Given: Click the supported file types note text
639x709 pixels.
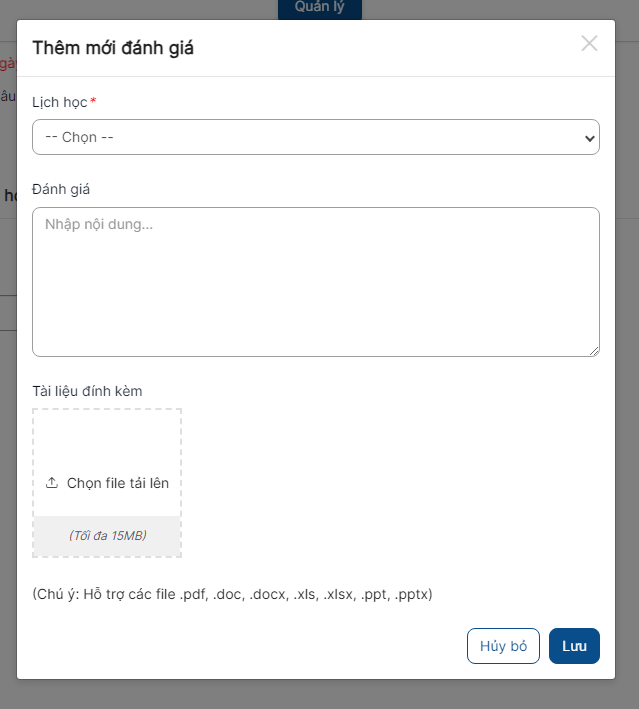Looking at the screenshot, I should click(232, 594).
